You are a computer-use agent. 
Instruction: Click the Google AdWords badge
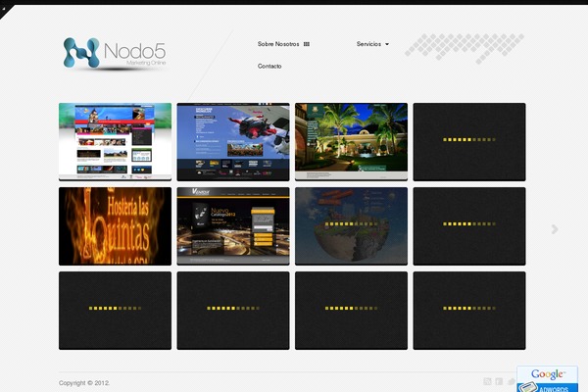(x=548, y=379)
